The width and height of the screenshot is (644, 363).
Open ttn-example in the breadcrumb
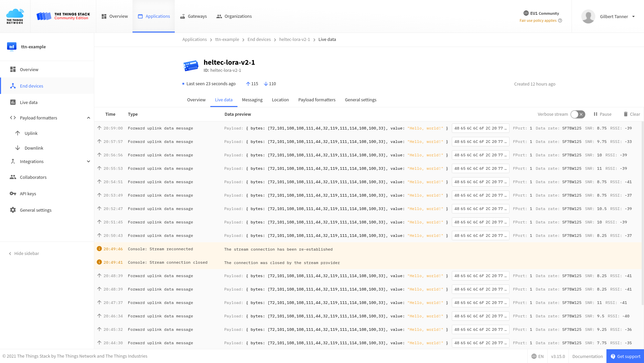[x=227, y=39]
